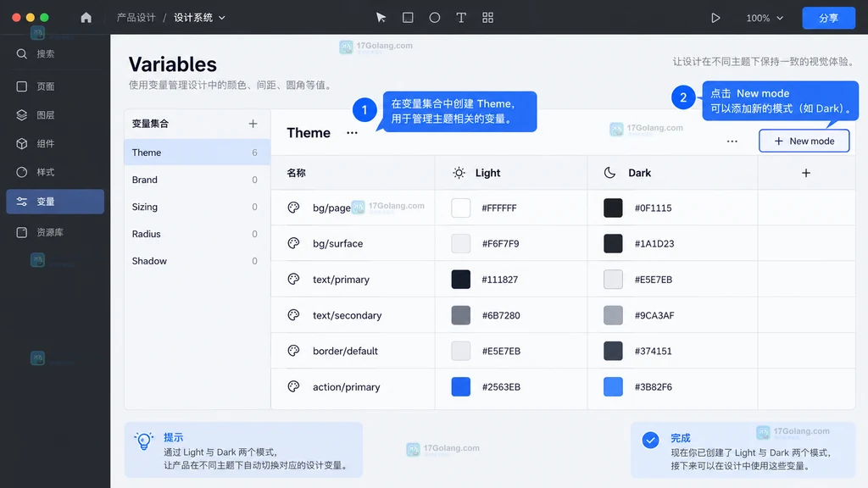Open Light swatch #6B7280 for text/secondary
The height and width of the screenshot is (488, 868).
click(x=460, y=315)
